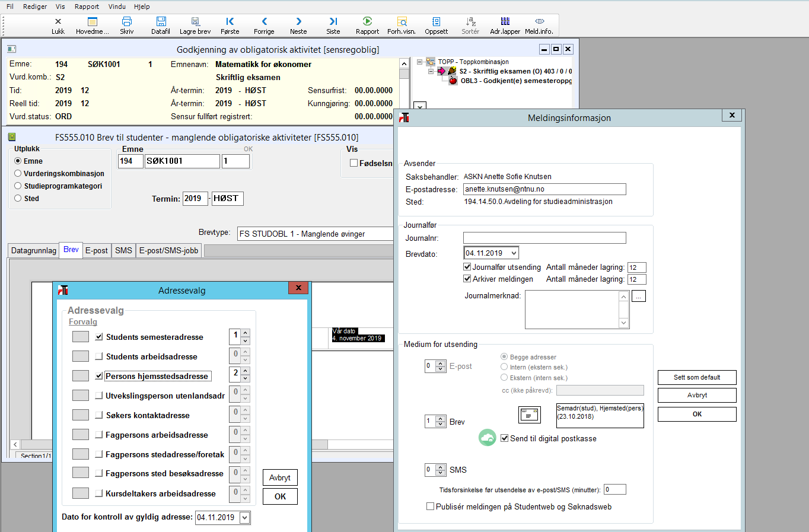Open the Vis menu

60,7
